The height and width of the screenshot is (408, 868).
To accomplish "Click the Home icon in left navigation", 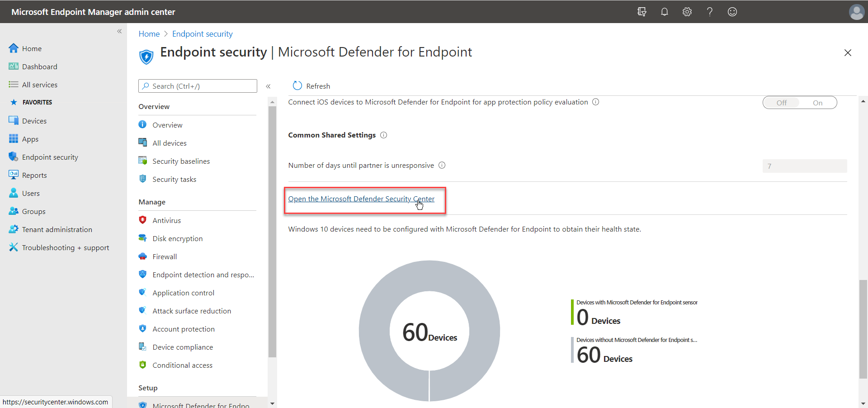I will pos(14,48).
